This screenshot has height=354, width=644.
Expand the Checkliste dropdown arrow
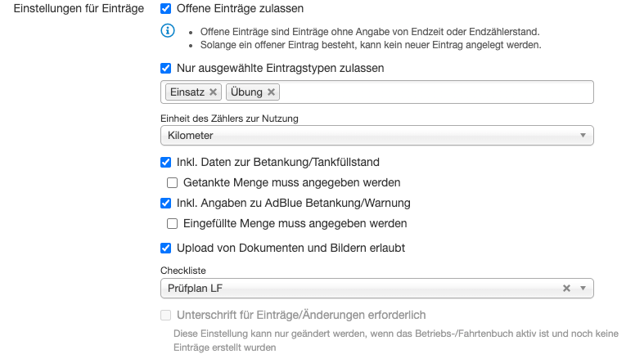(x=583, y=289)
